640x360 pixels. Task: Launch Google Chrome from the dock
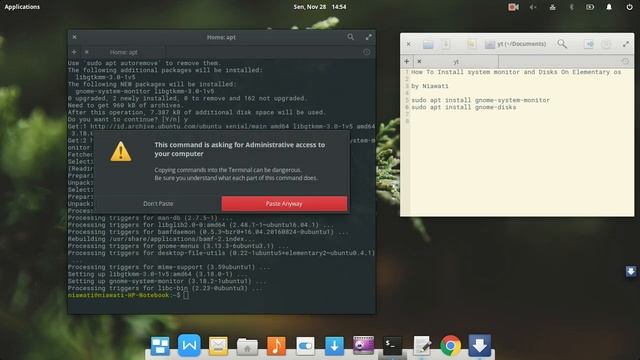pos(451,346)
